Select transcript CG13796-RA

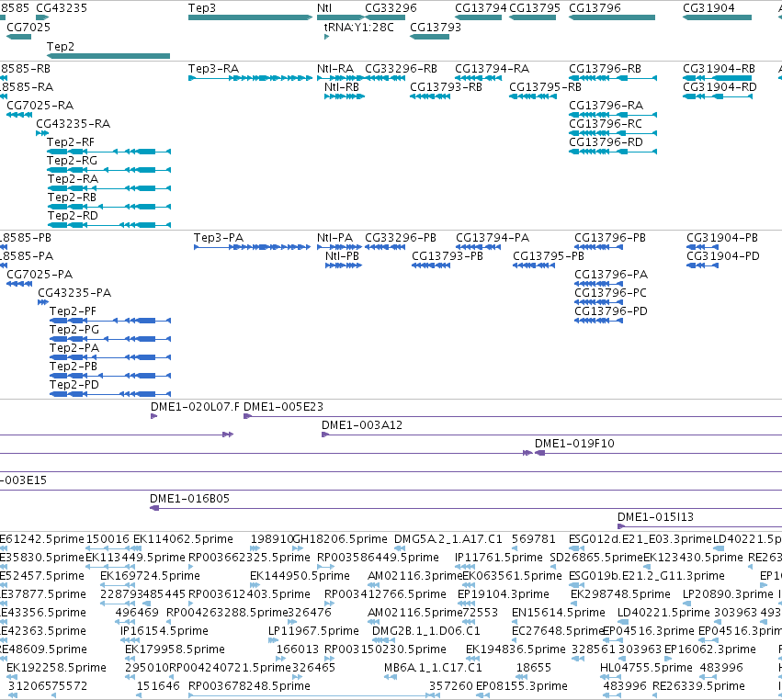click(x=613, y=115)
